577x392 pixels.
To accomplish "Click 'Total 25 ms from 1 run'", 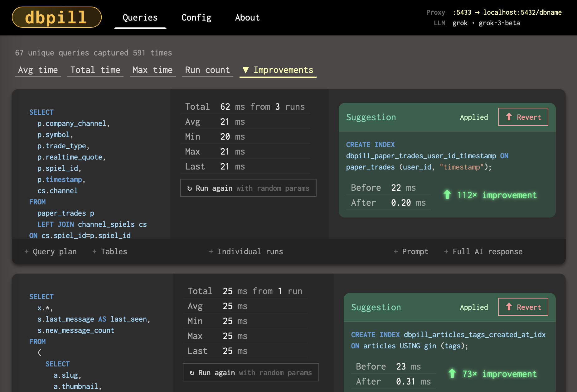I will tap(245, 291).
